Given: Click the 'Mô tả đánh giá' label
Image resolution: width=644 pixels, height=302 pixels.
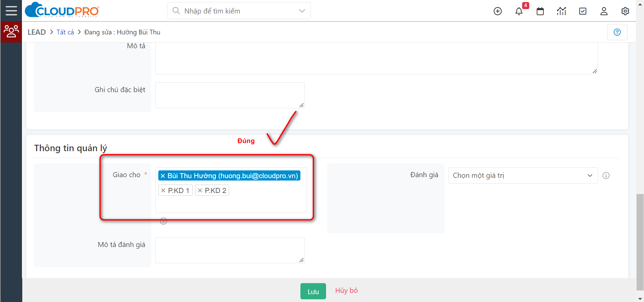Looking at the screenshot, I should pyautogui.click(x=122, y=245).
